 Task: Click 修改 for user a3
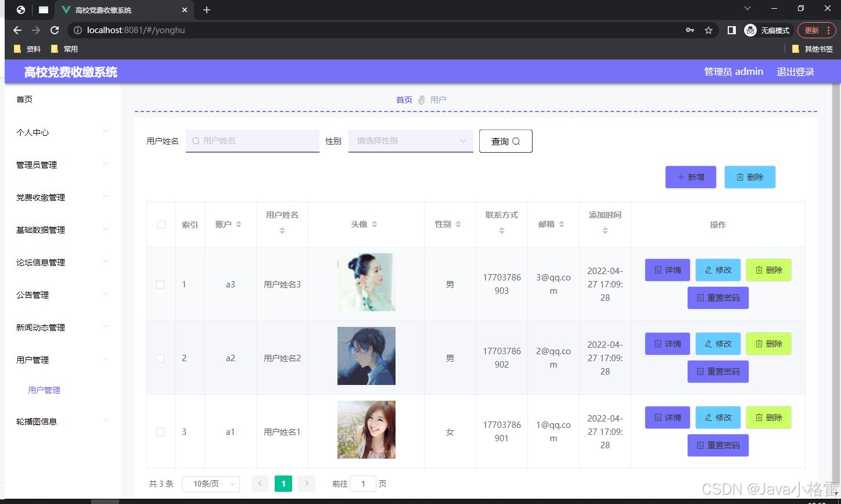(x=718, y=270)
